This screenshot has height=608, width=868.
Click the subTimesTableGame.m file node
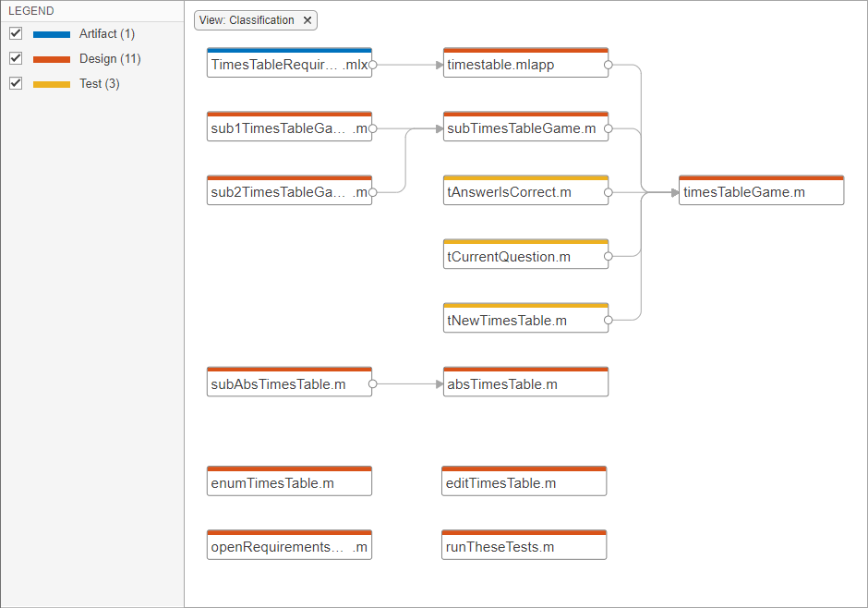522,129
